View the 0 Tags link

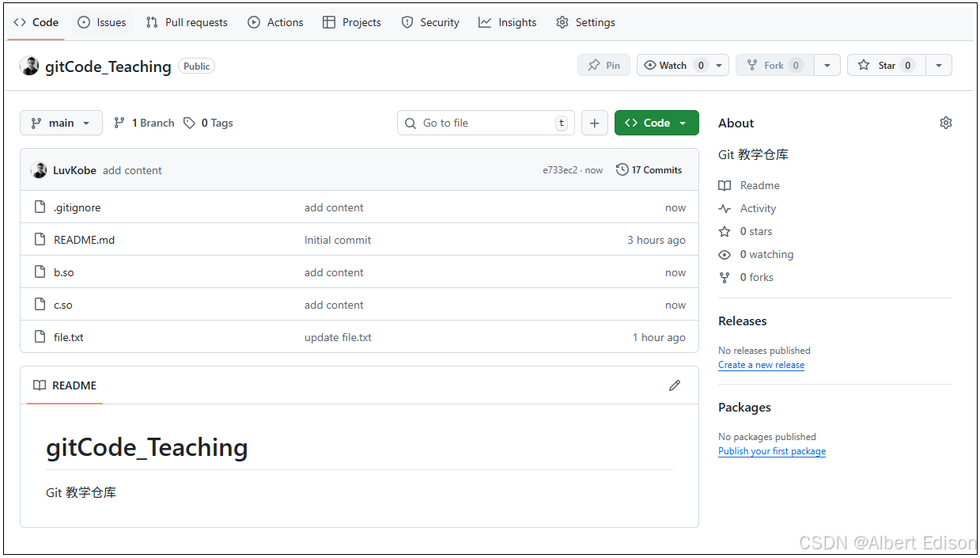(208, 123)
